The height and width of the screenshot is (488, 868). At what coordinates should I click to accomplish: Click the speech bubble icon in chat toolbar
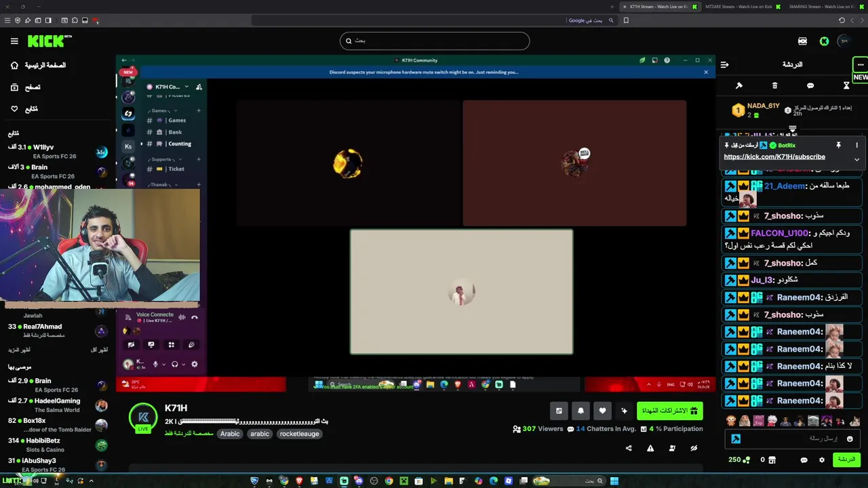point(810,85)
